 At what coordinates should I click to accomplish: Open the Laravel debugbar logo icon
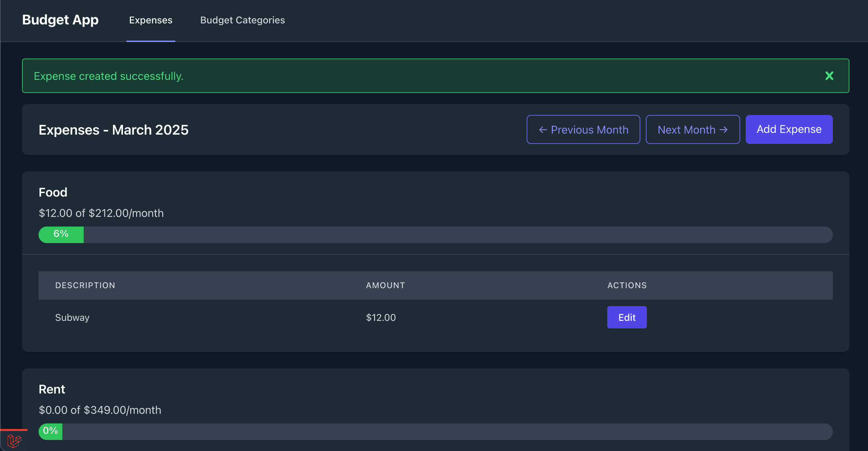(x=14, y=441)
